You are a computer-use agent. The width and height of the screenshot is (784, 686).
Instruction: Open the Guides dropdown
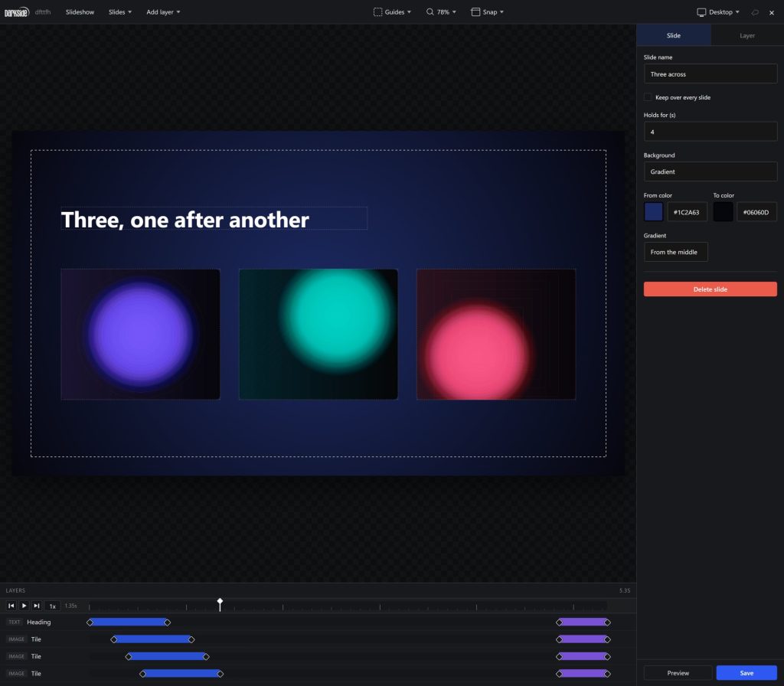click(x=393, y=12)
